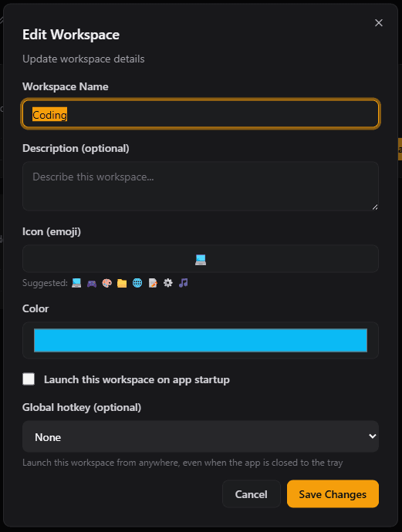The height and width of the screenshot is (532, 402).
Task: Click into the Description text area
Action: tap(201, 187)
